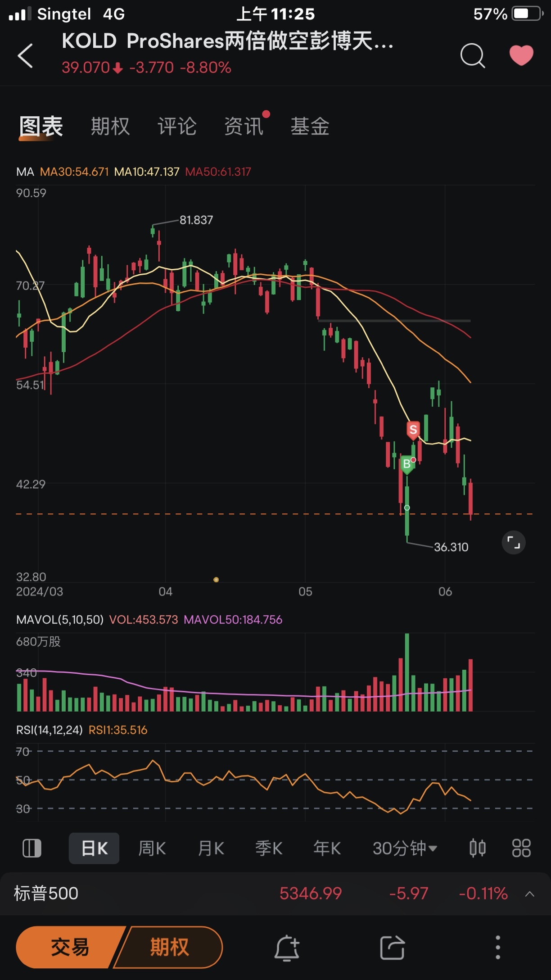Open the search magnifier icon
Screen dimensions: 551x980
(473, 56)
